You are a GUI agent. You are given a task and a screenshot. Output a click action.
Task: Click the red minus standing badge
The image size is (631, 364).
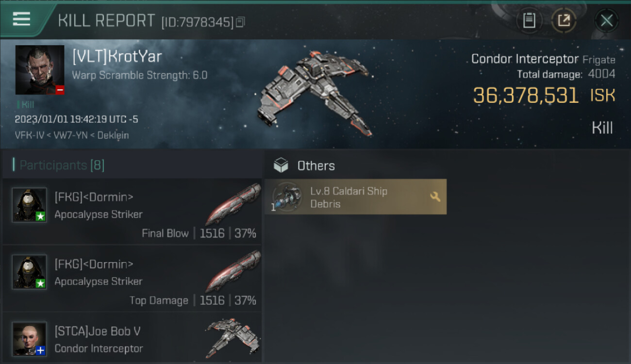(x=60, y=90)
